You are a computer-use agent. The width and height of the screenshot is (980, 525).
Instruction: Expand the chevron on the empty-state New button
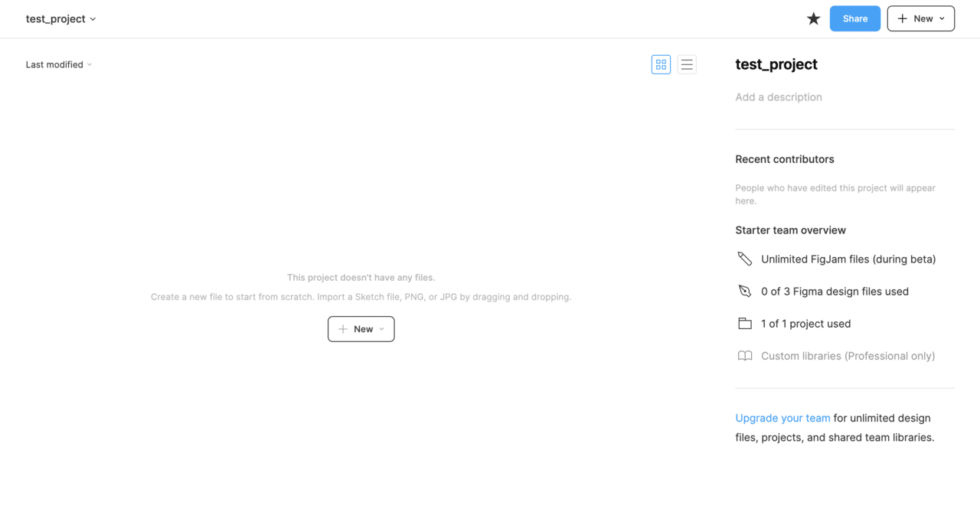point(382,329)
